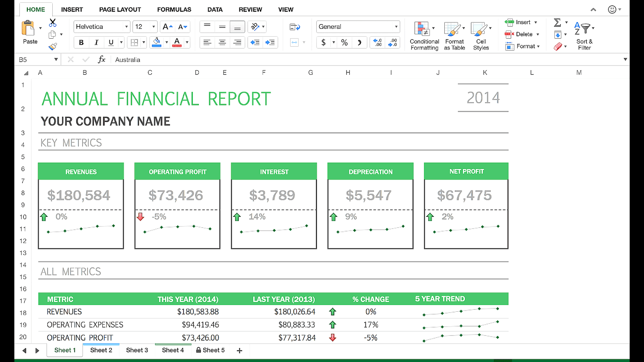Center text horizontally

(222, 42)
